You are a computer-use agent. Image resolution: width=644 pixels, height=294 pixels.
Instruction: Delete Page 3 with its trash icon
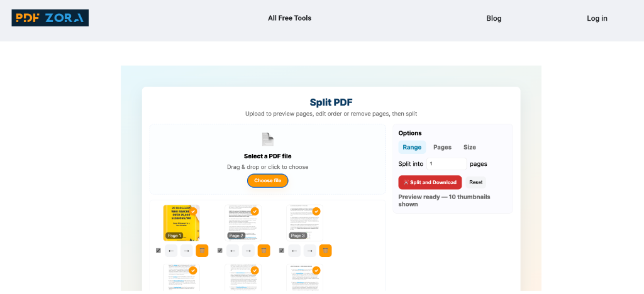(x=325, y=251)
